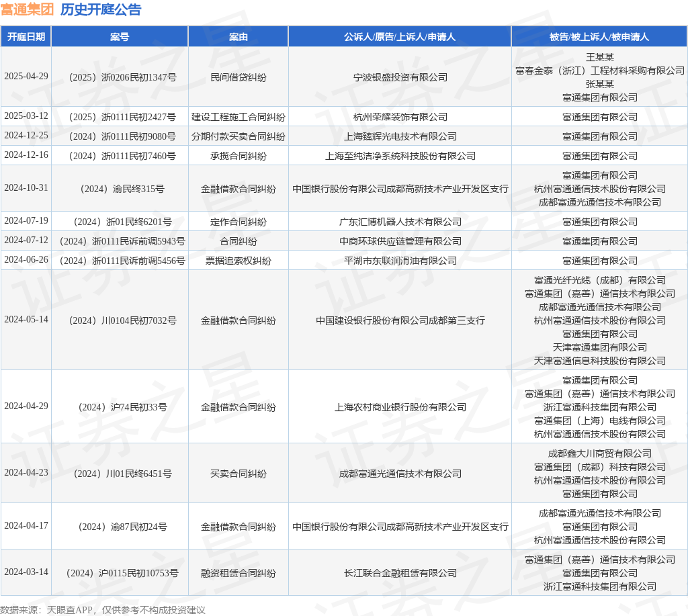The height and width of the screenshot is (616, 688).
Task: Click date cell 2024-12-25
Action: (x=26, y=135)
